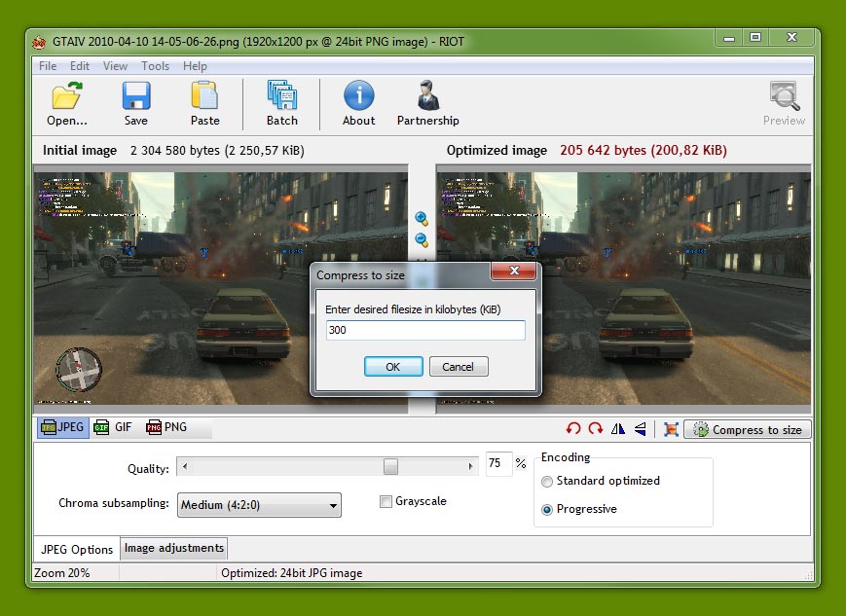Confirm the dialog with OK
This screenshot has width=846, height=616.
pos(393,367)
